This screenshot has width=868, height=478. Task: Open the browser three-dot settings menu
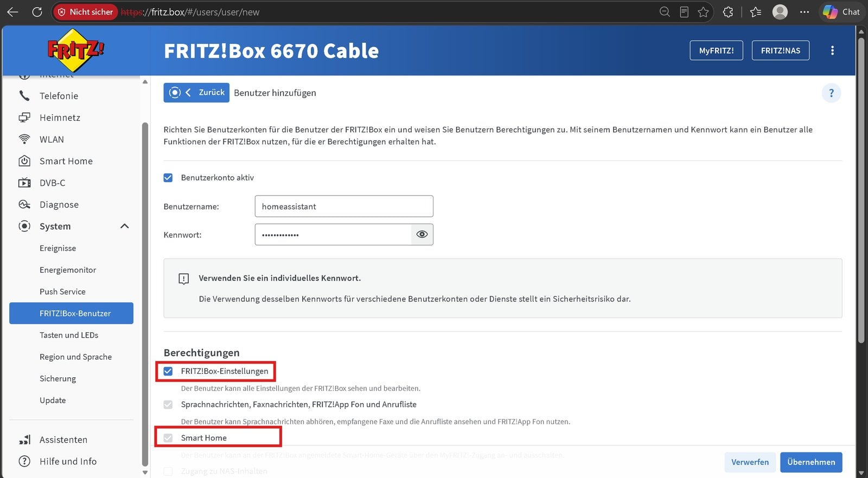pos(805,12)
